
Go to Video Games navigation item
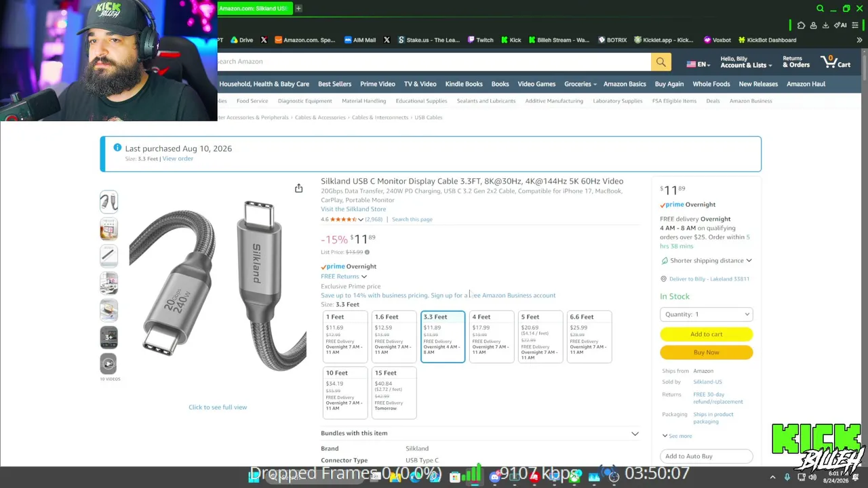pyautogui.click(x=536, y=84)
